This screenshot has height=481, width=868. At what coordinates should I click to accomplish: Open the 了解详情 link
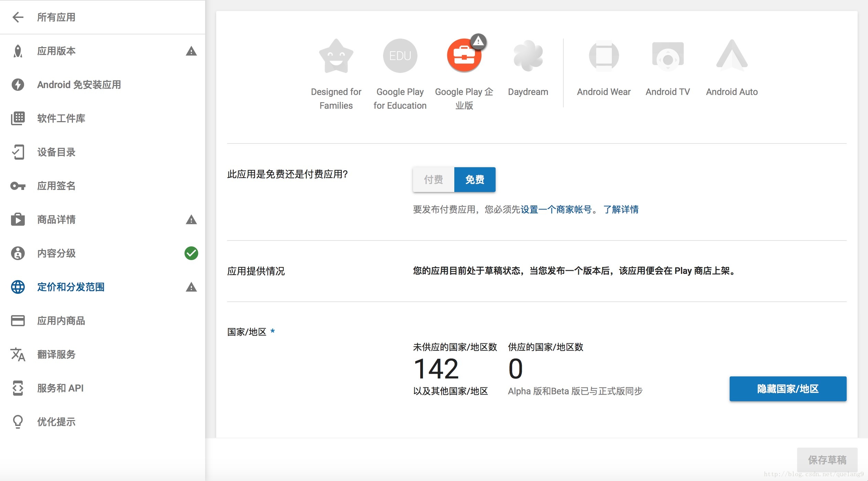(x=621, y=209)
